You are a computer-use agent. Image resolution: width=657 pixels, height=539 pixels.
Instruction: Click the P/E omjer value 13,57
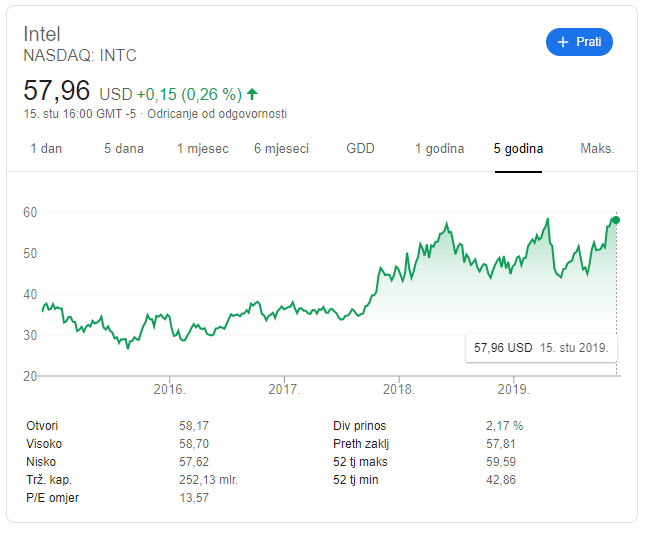(x=194, y=498)
